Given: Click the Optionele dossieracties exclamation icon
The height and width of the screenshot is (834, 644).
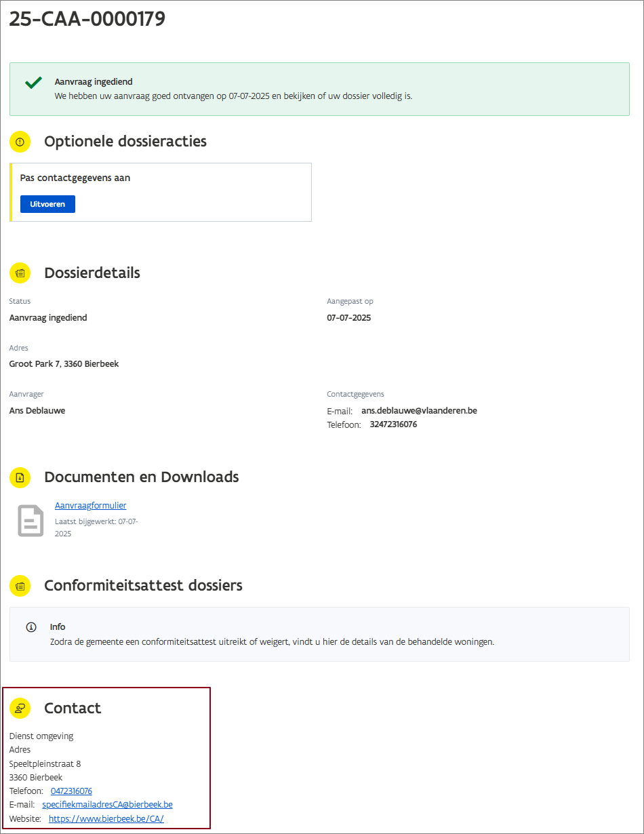Looking at the screenshot, I should tap(20, 142).
